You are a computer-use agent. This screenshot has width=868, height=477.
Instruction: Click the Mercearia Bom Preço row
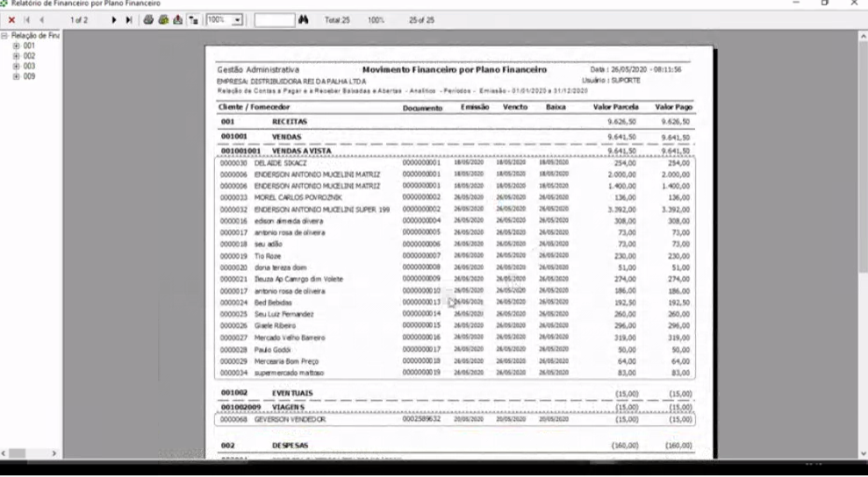tap(455, 361)
